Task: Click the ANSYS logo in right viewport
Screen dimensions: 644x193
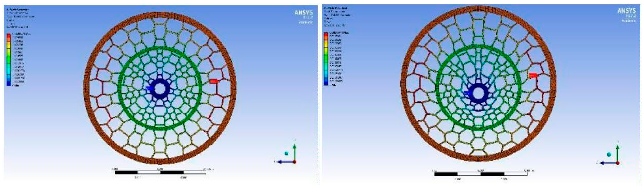Action: pyautogui.click(x=627, y=11)
